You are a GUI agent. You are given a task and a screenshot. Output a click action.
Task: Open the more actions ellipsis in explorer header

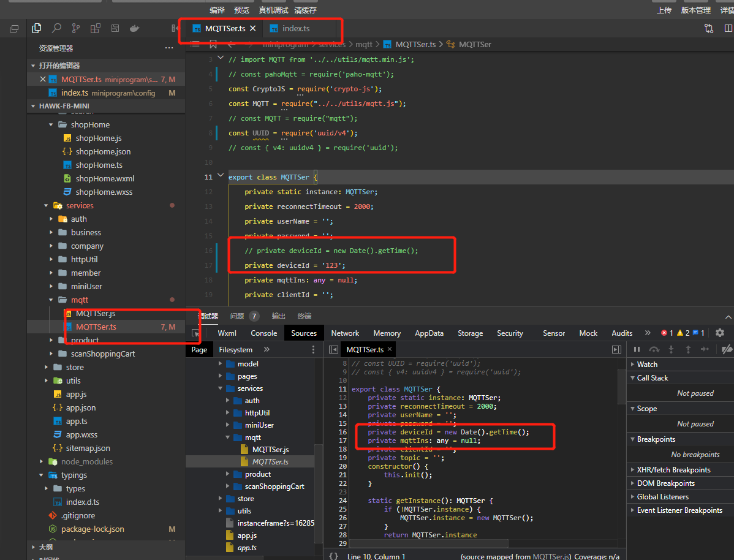click(169, 48)
